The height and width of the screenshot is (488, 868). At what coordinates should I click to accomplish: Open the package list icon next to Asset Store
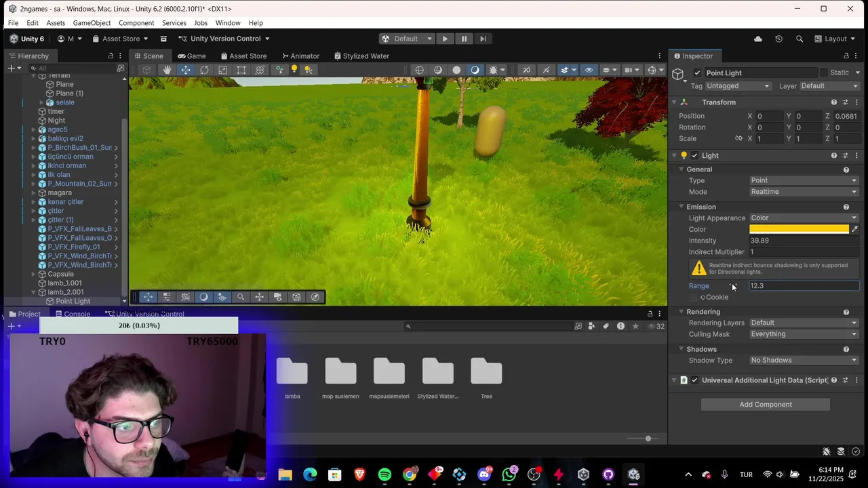click(x=163, y=39)
